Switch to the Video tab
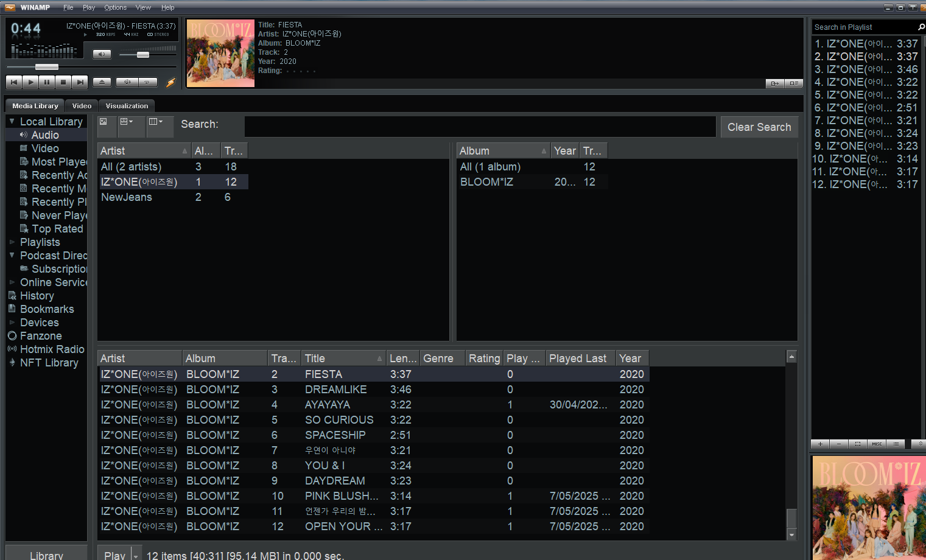The width and height of the screenshot is (926, 560). pos(82,106)
